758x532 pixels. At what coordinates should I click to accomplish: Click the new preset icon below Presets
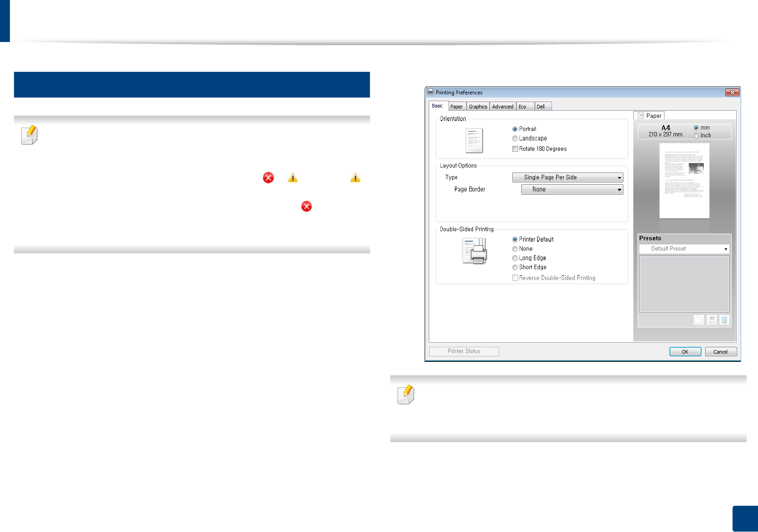click(x=698, y=320)
